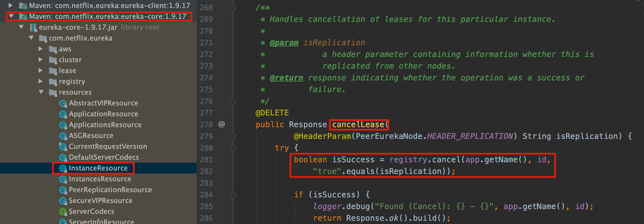Screen dimensions: 644x224
Task: Click the class icon beside ASGResource
Action: [63, 135]
